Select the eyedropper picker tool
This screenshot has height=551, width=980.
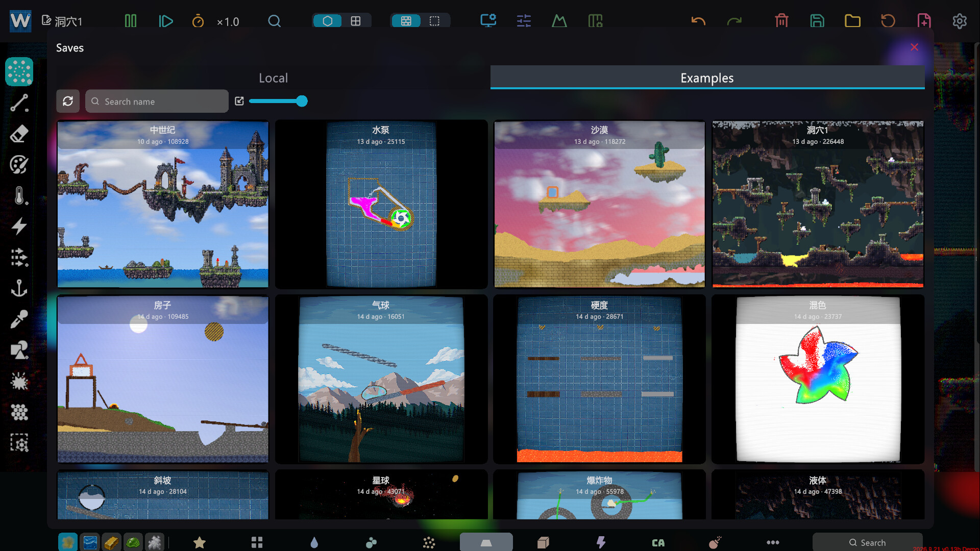pos(19,319)
